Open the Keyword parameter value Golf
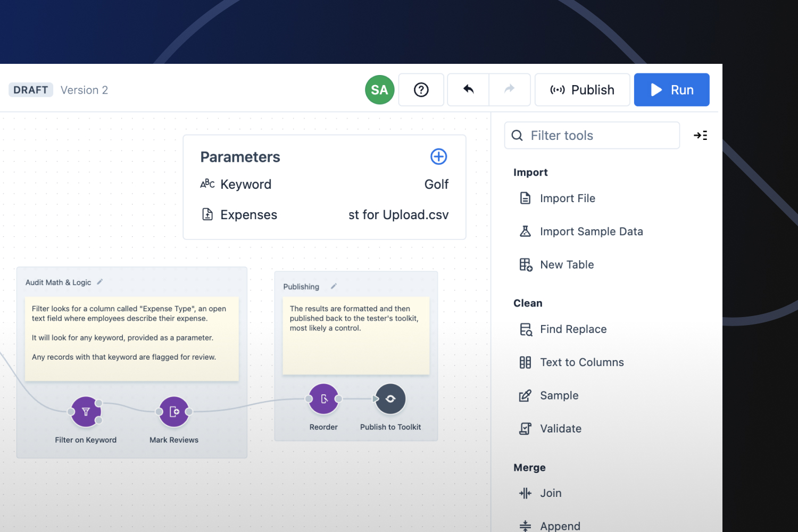 (436, 185)
